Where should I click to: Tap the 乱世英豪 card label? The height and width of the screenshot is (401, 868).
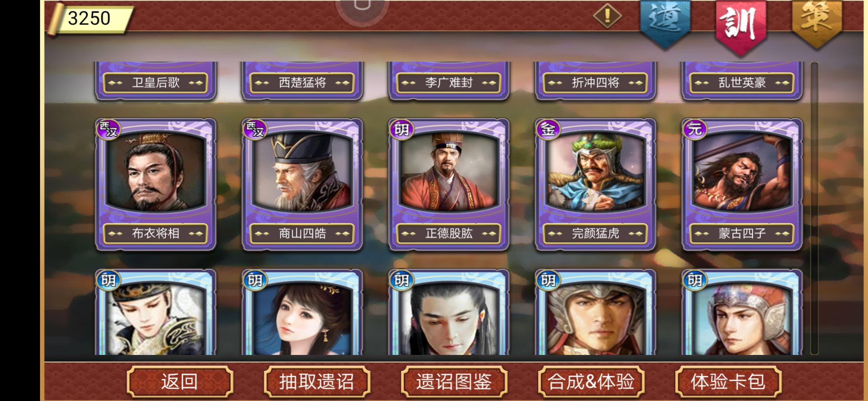click(742, 82)
